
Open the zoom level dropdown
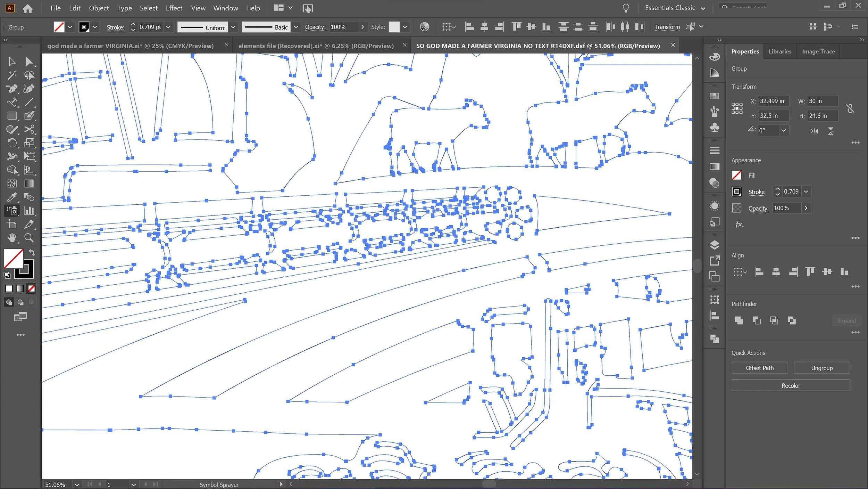coord(77,484)
